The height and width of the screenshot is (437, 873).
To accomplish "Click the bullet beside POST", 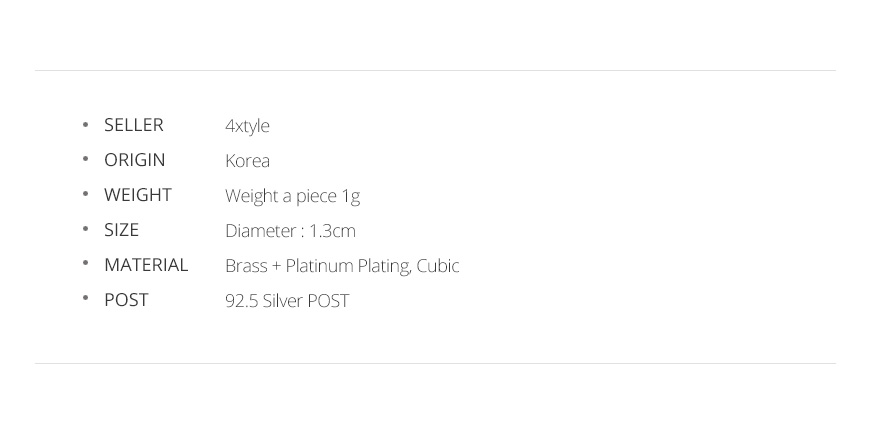I will 85,298.
